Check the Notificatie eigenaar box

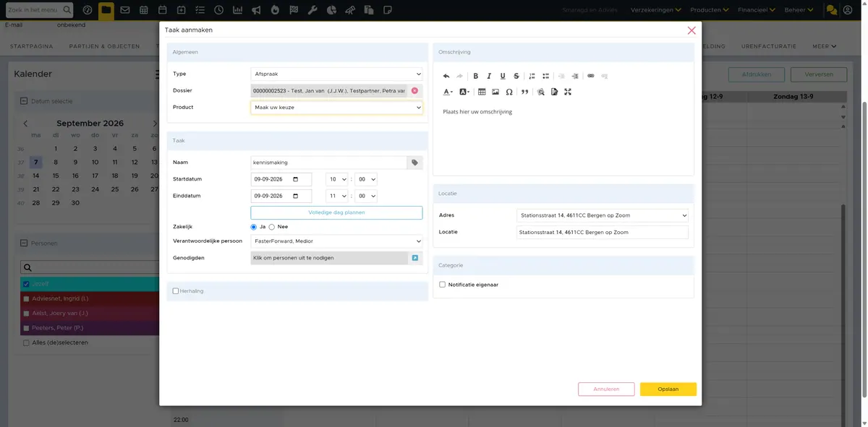click(x=443, y=285)
